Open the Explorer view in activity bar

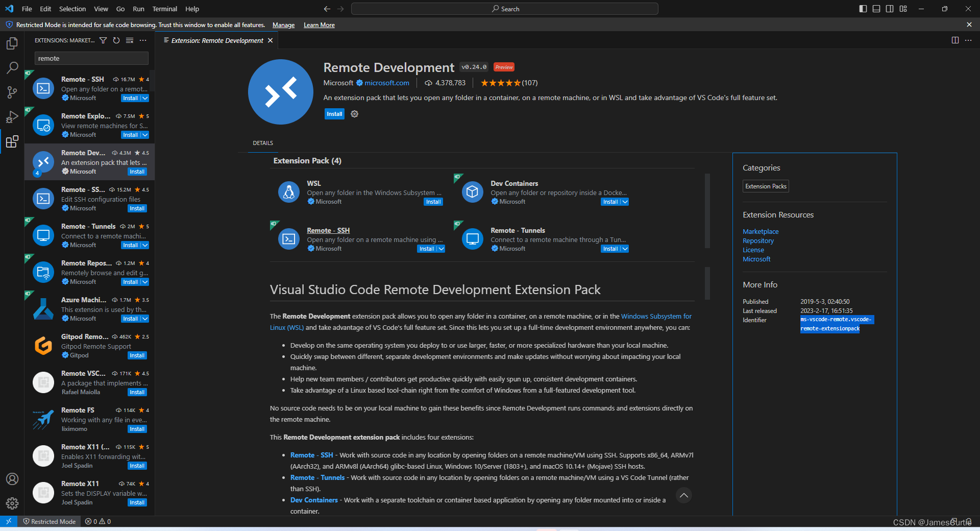point(12,44)
